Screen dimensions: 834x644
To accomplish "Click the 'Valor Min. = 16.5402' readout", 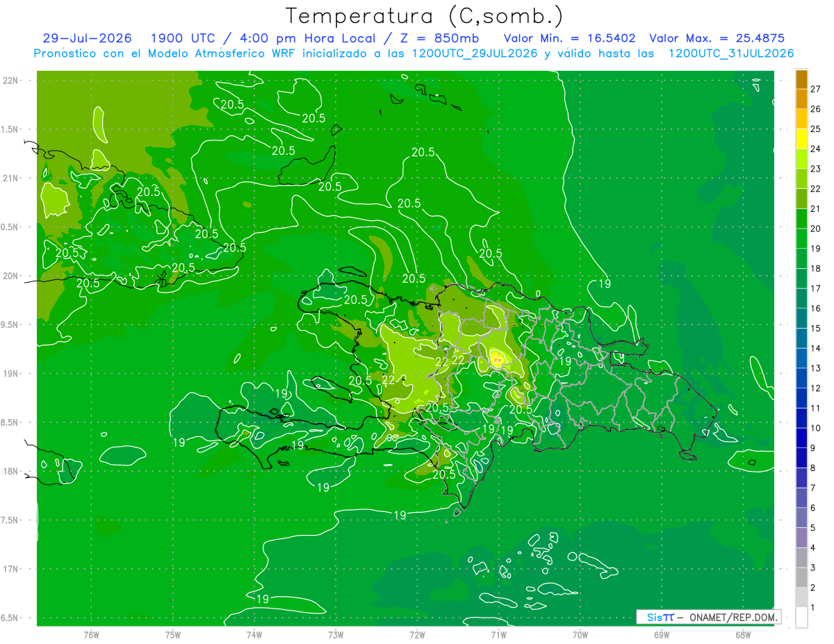I will pos(570,39).
